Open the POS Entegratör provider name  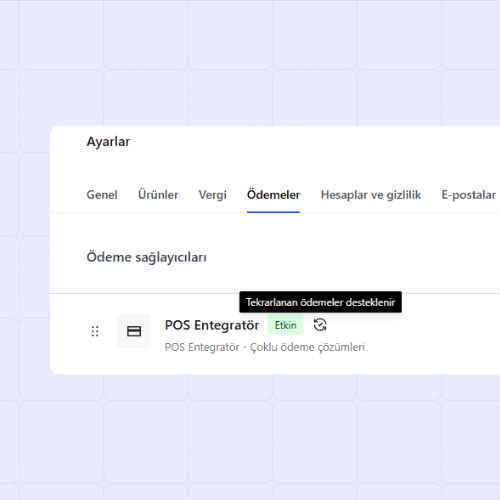point(212,325)
